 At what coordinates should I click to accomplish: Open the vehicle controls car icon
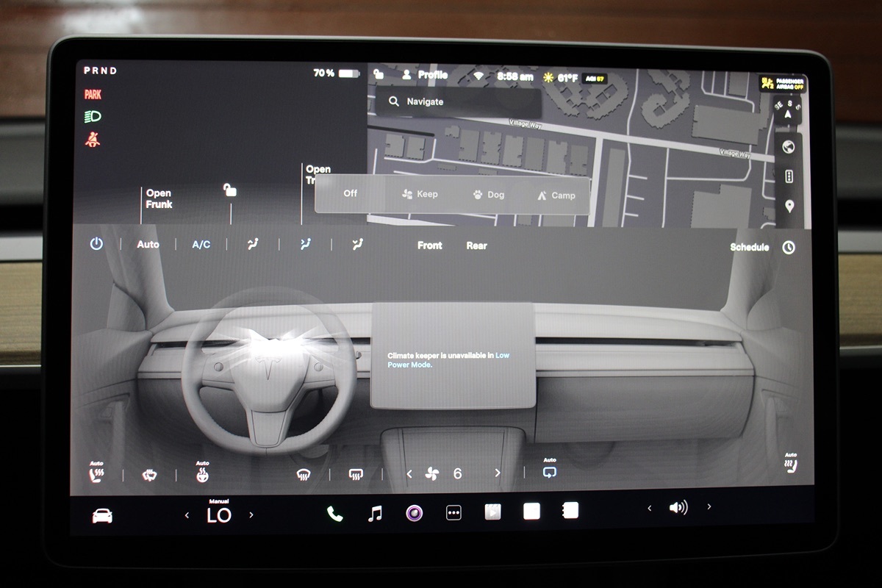(102, 516)
